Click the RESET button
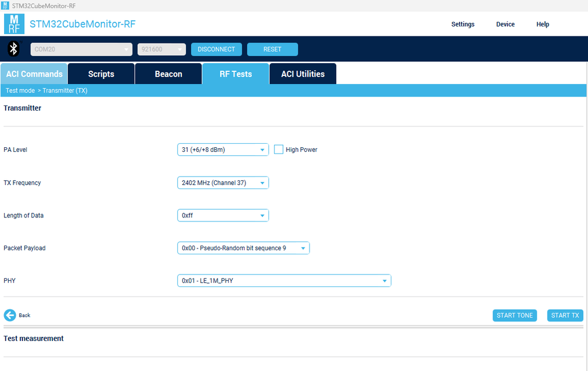This screenshot has height=371, width=588. 273,49
